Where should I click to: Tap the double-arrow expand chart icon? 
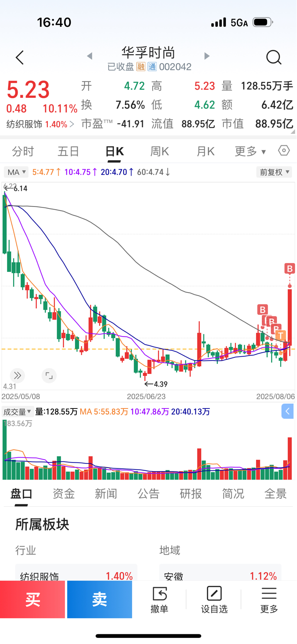pyautogui.click(x=17, y=375)
